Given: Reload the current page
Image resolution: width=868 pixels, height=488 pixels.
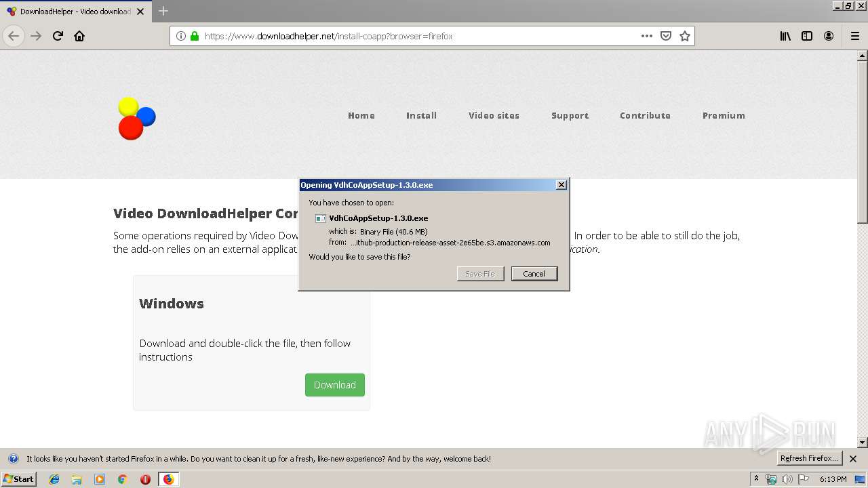Looking at the screenshot, I should 58,36.
